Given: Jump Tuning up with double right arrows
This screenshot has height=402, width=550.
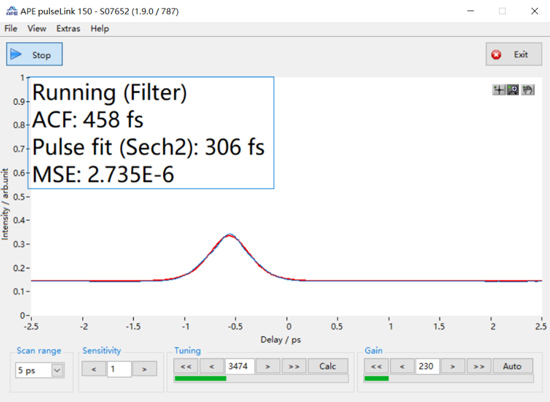Looking at the screenshot, I should 294,366.
